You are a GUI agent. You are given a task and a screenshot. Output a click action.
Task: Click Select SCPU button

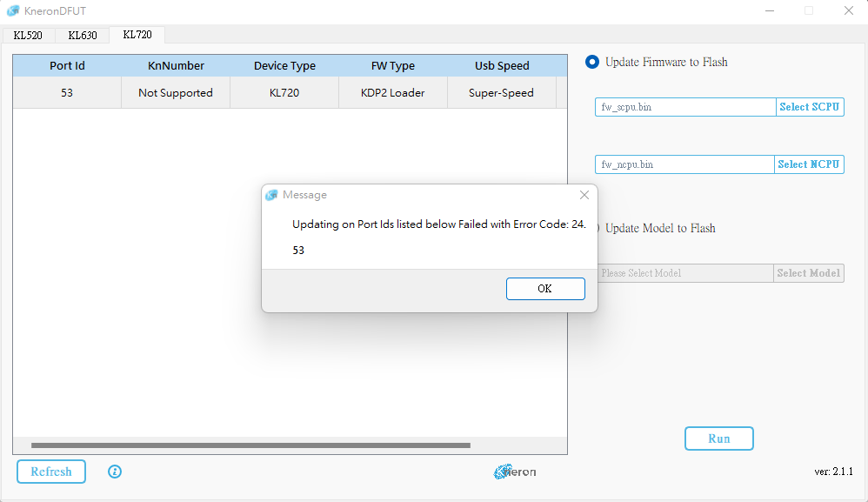click(x=810, y=107)
